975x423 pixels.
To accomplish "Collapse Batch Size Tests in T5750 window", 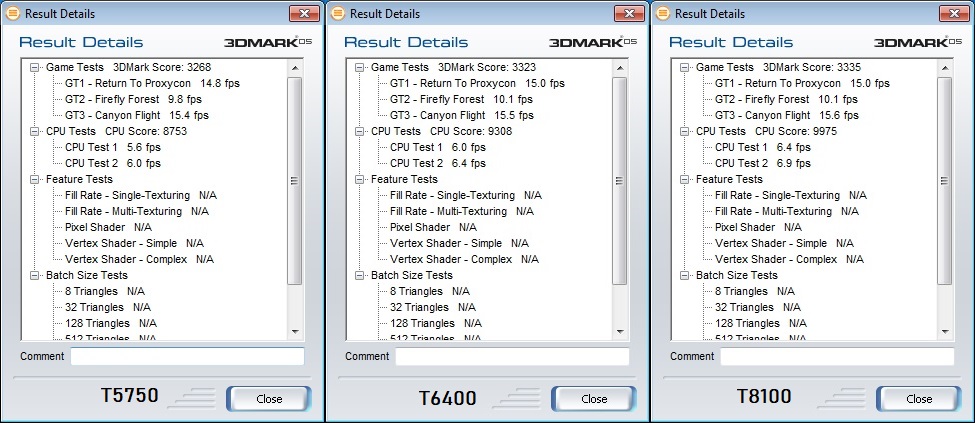I will click(x=34, y=276).
